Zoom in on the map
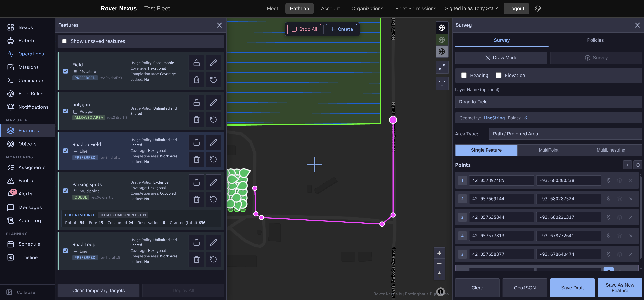 click(x=439, y=253)
